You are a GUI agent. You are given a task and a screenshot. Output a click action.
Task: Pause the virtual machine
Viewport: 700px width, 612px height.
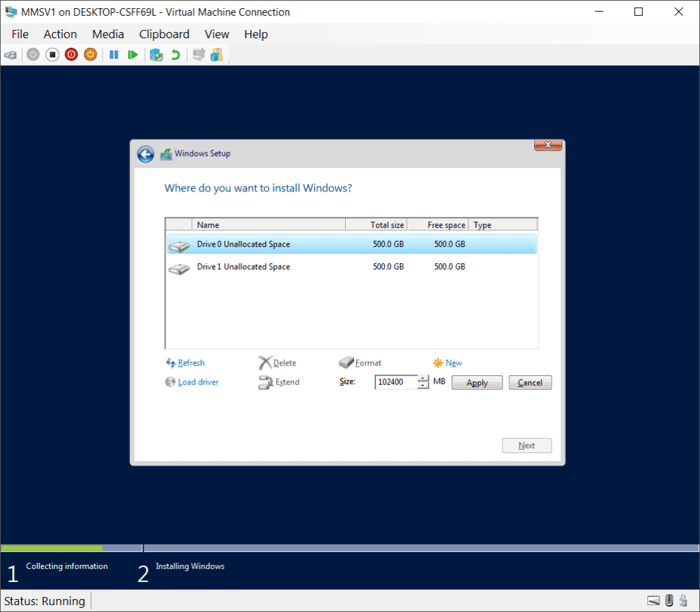coord(114,55)
